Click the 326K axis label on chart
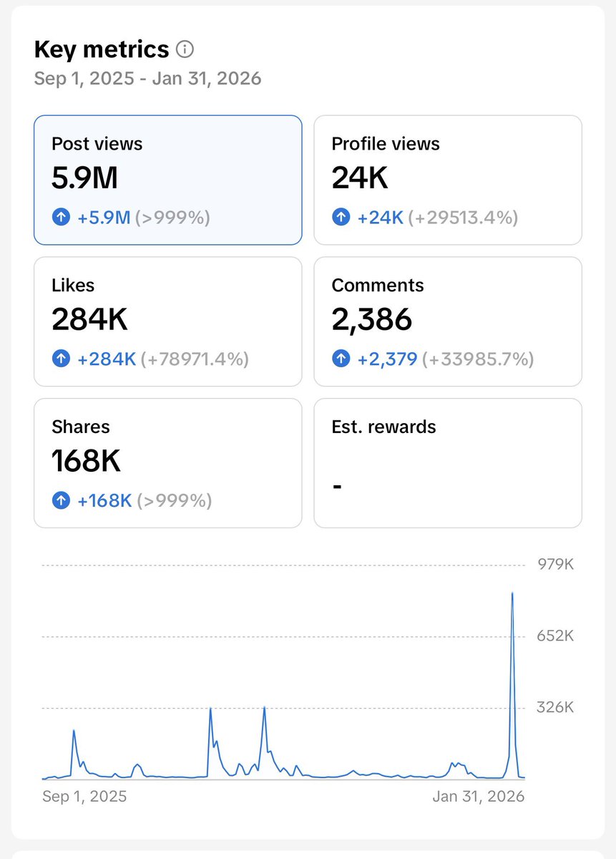This screenshot has height=859, width=616. (x=556, y=707)
